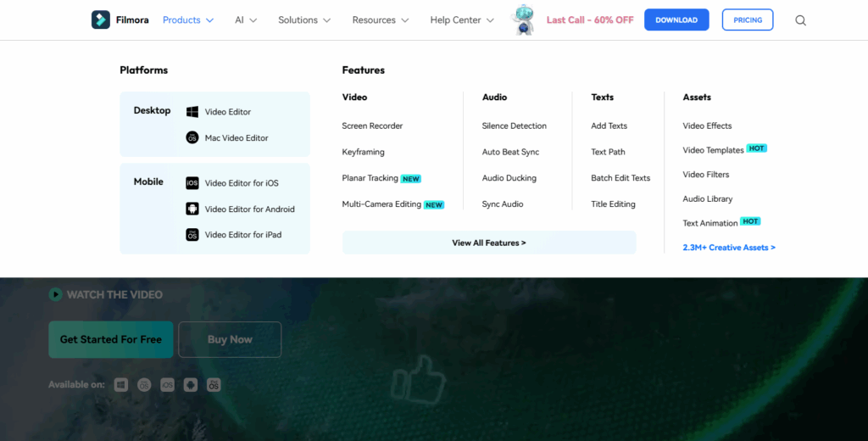Open Sync Audio feature
The image size is (868, 441).
(503, 204)
